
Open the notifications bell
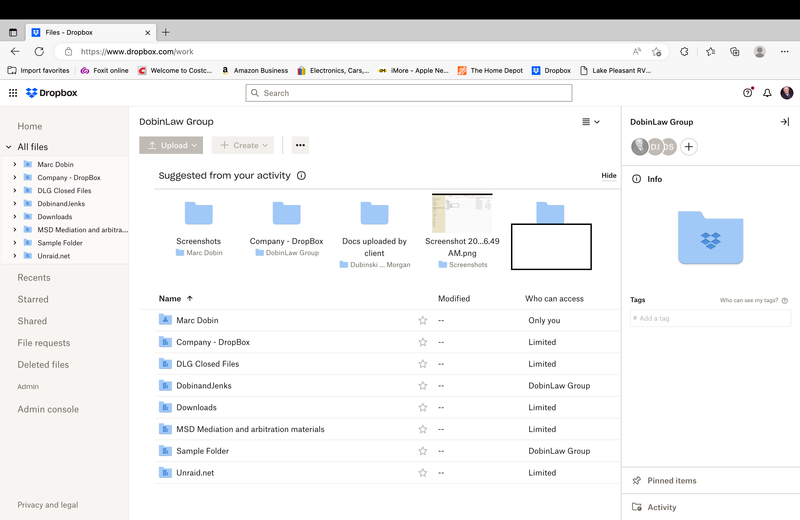click(767, 93)
